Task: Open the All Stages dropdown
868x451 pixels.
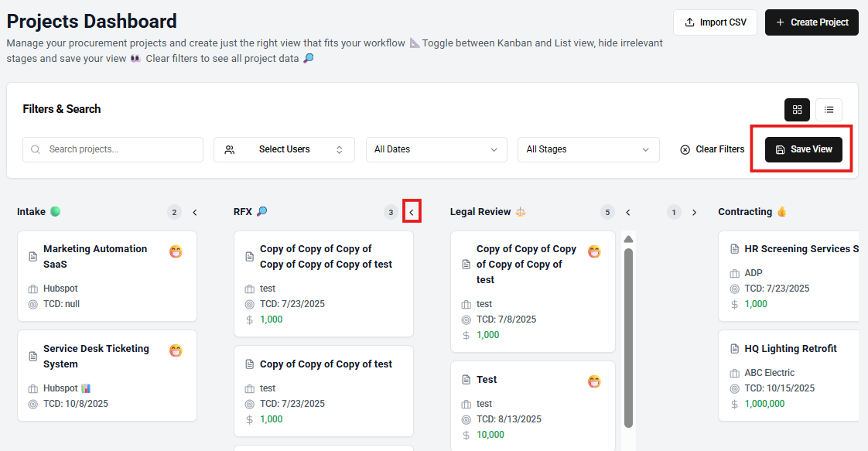Action: click(588, 149)
